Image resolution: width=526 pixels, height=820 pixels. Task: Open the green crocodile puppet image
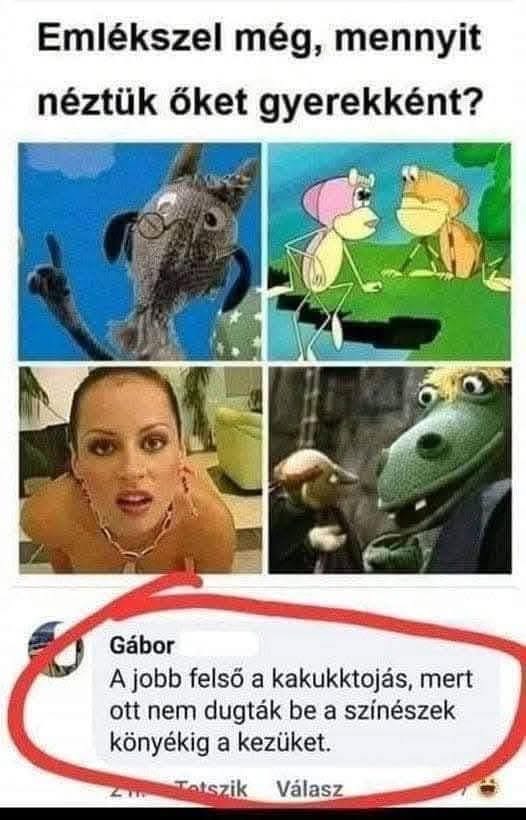(x=390, y=470)
